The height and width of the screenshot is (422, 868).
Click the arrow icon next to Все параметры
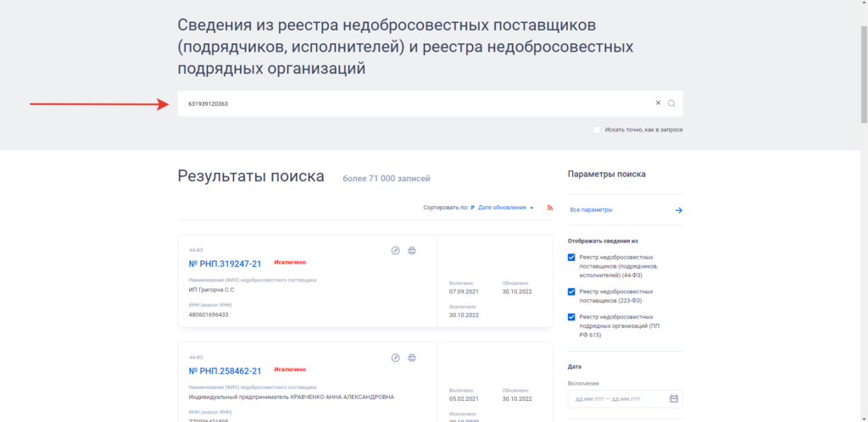pos(679,210)
